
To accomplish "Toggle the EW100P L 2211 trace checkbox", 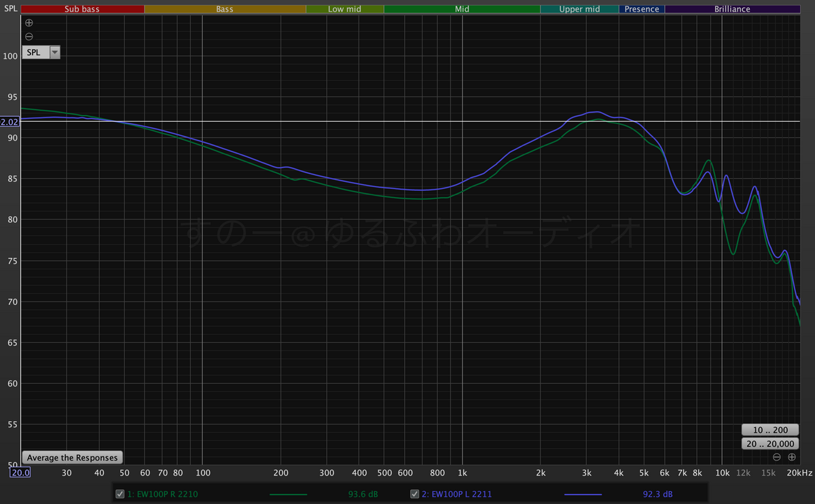I will [x=414, y=494].
